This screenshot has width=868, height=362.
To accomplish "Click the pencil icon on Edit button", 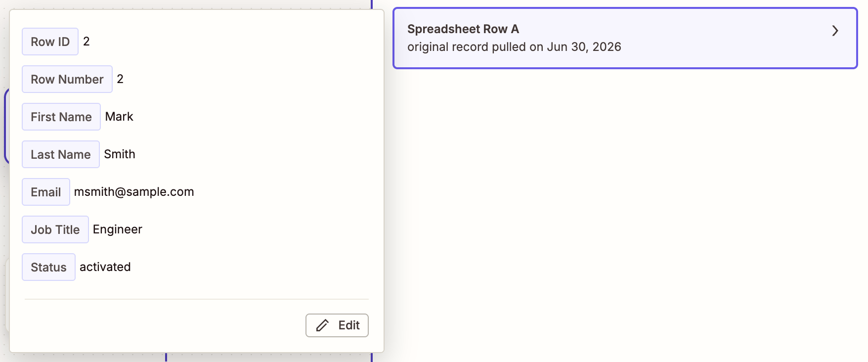I will coord(322,325).
